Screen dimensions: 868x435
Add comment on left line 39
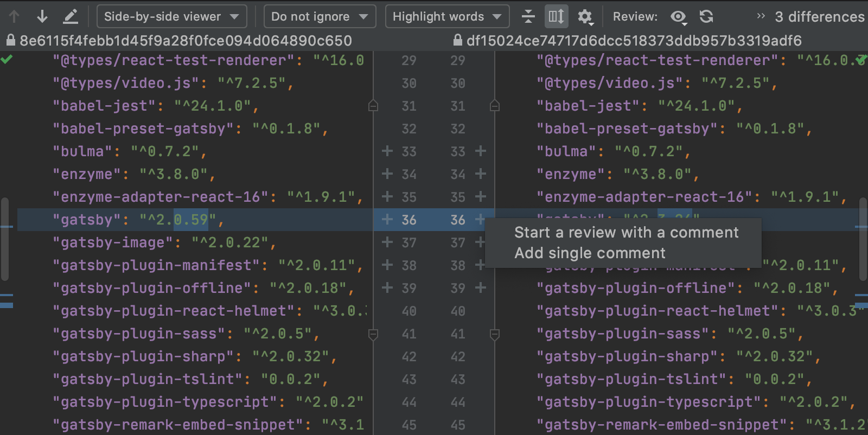point(387,287)
